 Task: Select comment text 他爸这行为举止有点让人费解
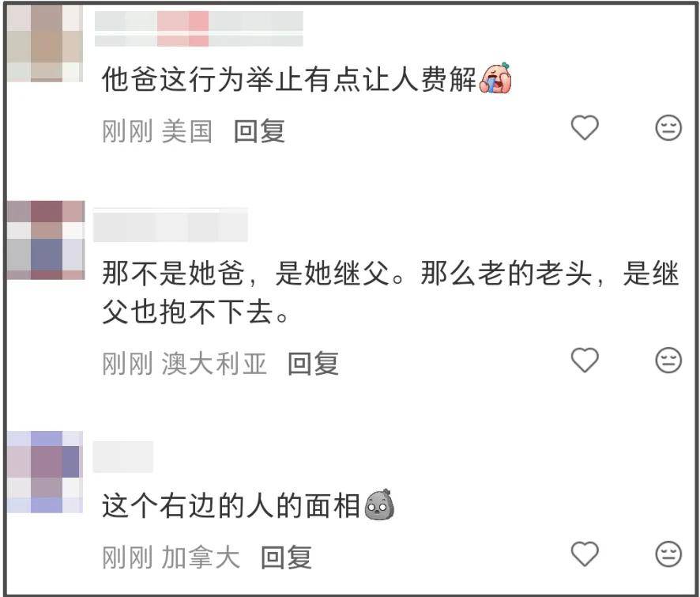289,79
